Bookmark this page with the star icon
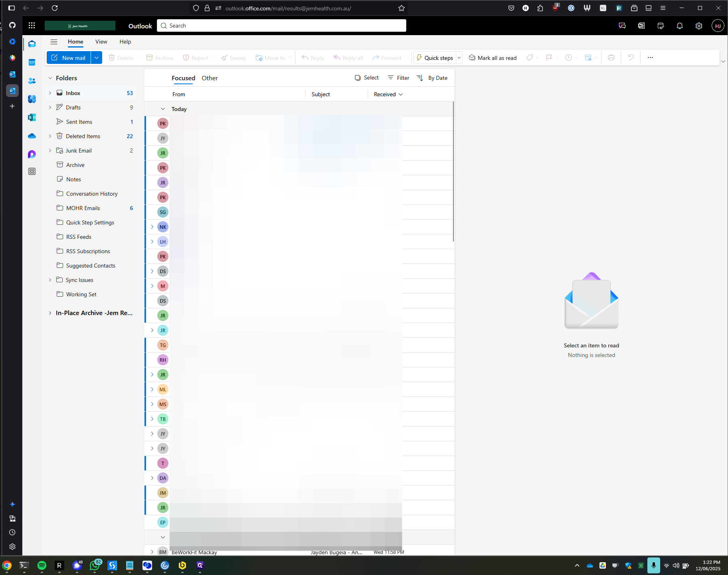728x575 pixels. pos(402,8)
